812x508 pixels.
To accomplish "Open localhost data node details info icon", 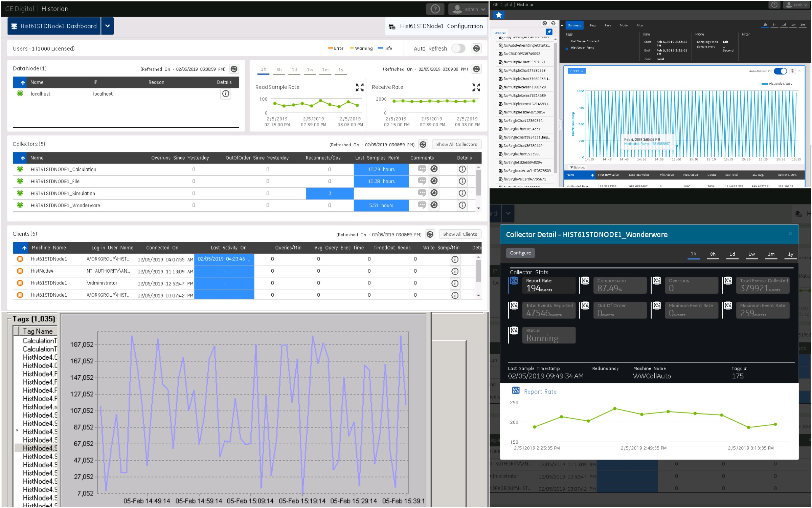I will click(x=226, y=94).
